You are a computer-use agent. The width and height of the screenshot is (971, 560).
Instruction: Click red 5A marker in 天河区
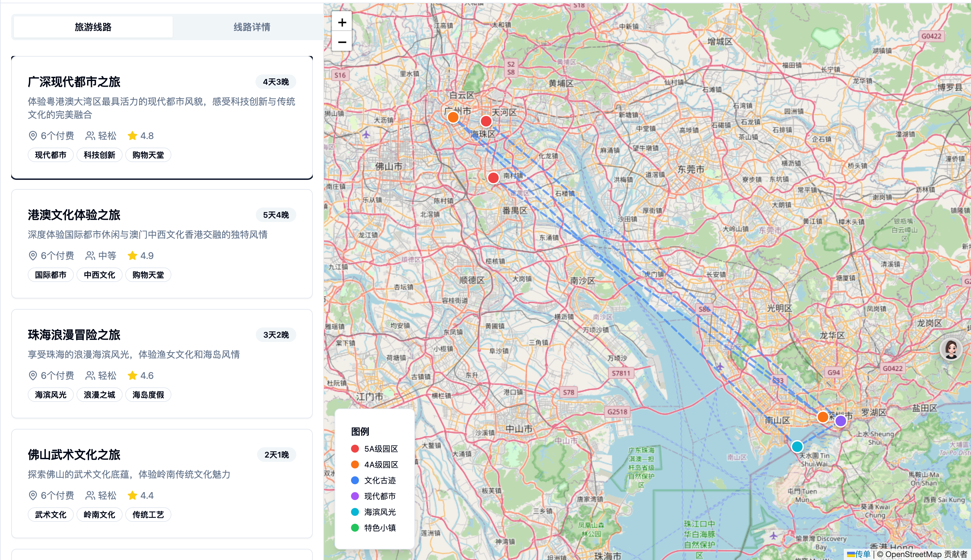click(x=486, y=121)
